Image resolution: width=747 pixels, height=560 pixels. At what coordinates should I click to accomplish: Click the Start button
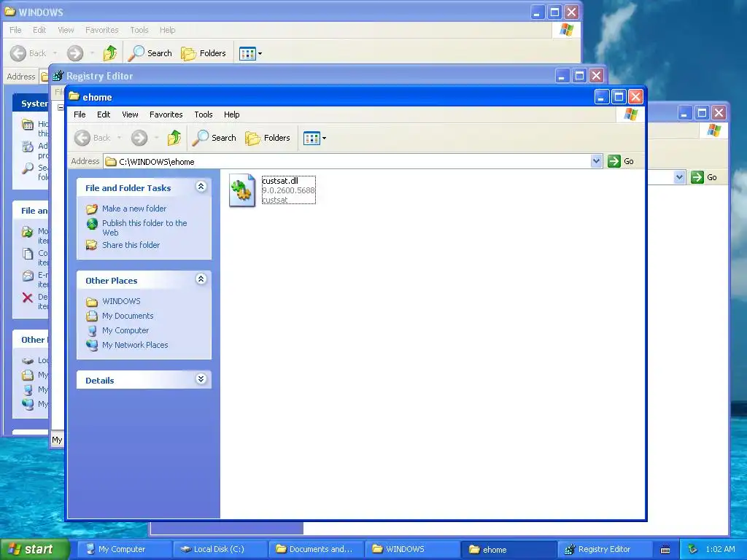click(34, 550)
